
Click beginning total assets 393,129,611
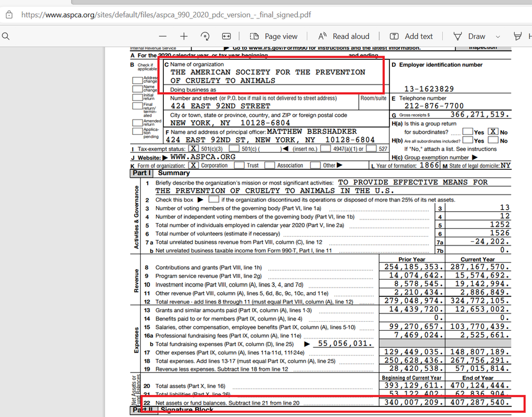[414, 386]
